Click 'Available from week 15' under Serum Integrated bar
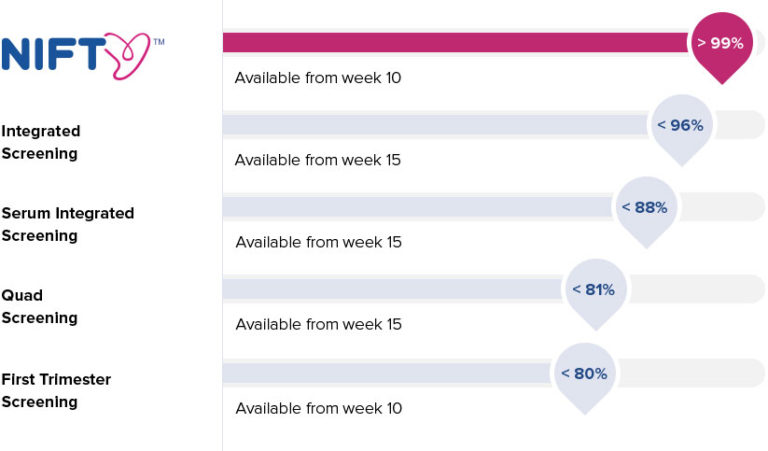Screen dimensions: 768x451 (x=318, y=242)
